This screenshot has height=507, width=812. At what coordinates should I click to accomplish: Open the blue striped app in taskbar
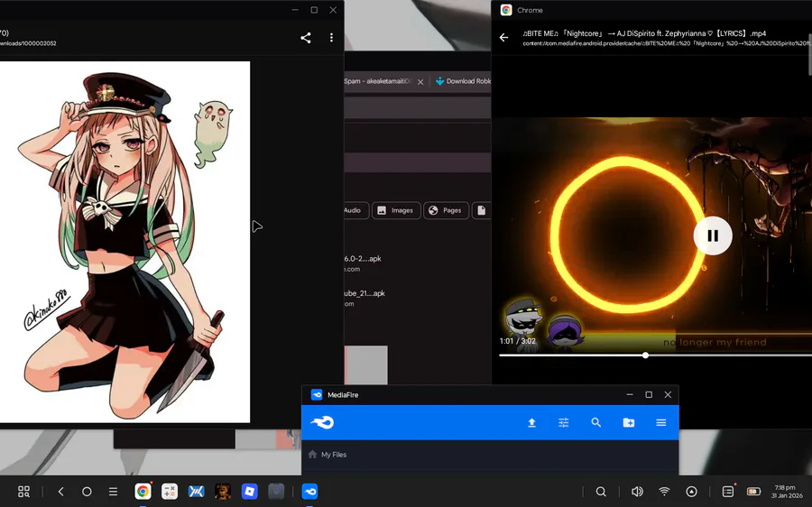click(197, 492)
